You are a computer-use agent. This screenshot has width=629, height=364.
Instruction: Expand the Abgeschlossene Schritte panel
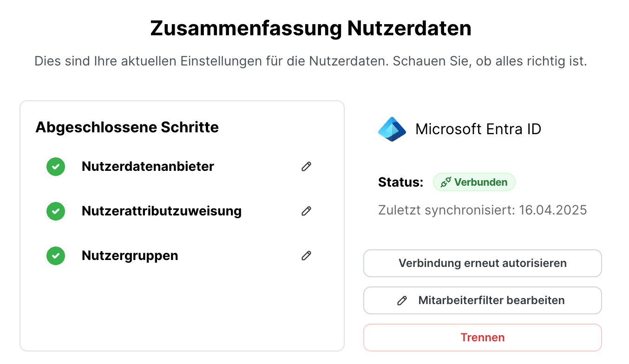point(127,127)
